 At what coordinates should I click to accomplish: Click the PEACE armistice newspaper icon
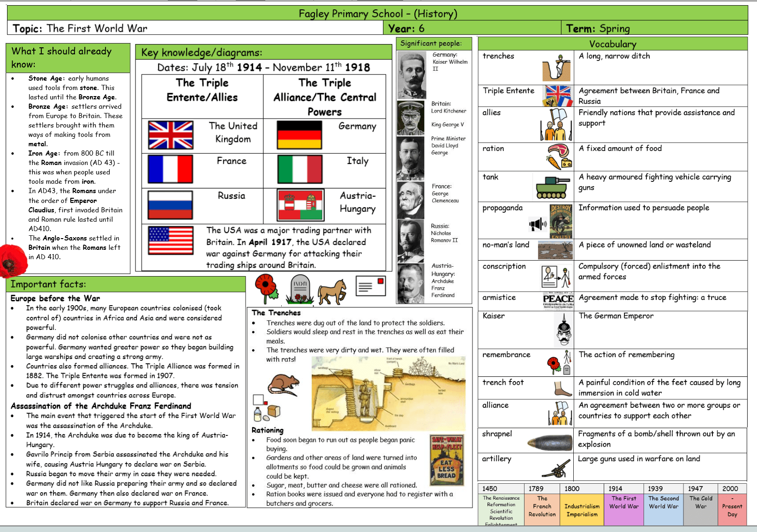click(558, 301)
